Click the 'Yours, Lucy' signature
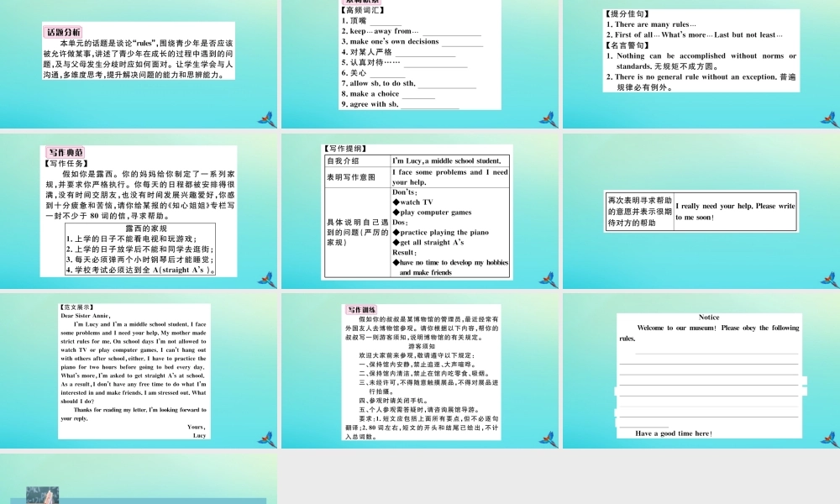Image resolution: width=840 pixels, height=504 pixels. pyautogui.click(x=197, y=431)
